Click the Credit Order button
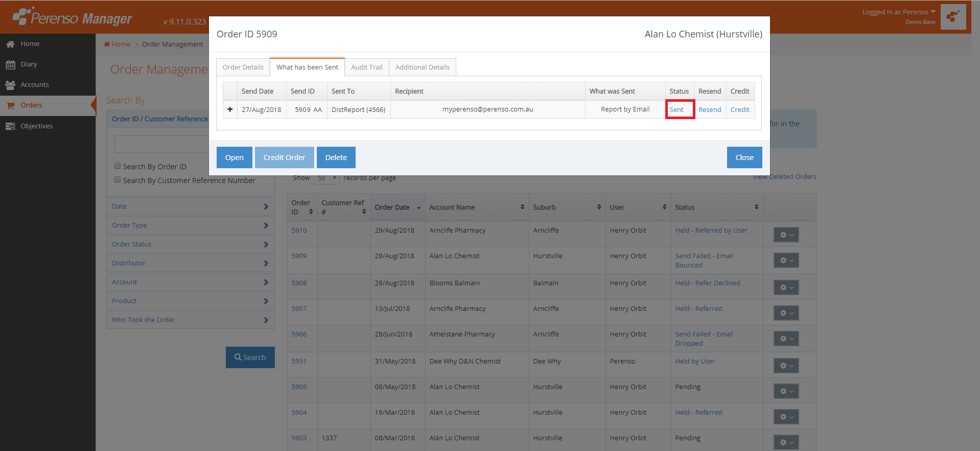Viewport: 980px width, 451px height. [x=284, y=157]
